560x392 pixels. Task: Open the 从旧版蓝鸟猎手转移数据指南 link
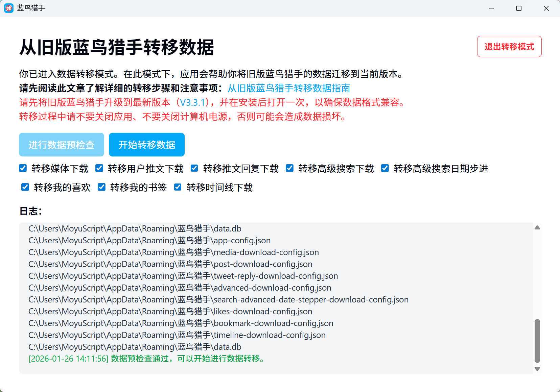click(288, 88)
